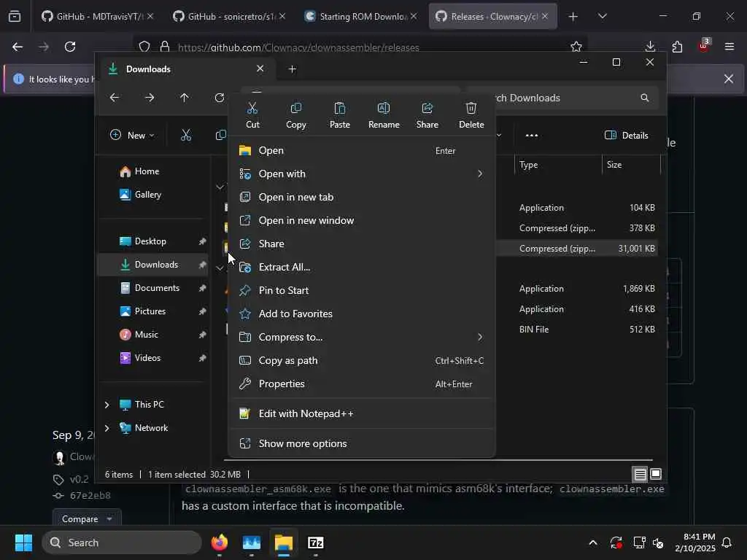Open a new Firefox tab
The image size is (747, 560).
point(573,17)
